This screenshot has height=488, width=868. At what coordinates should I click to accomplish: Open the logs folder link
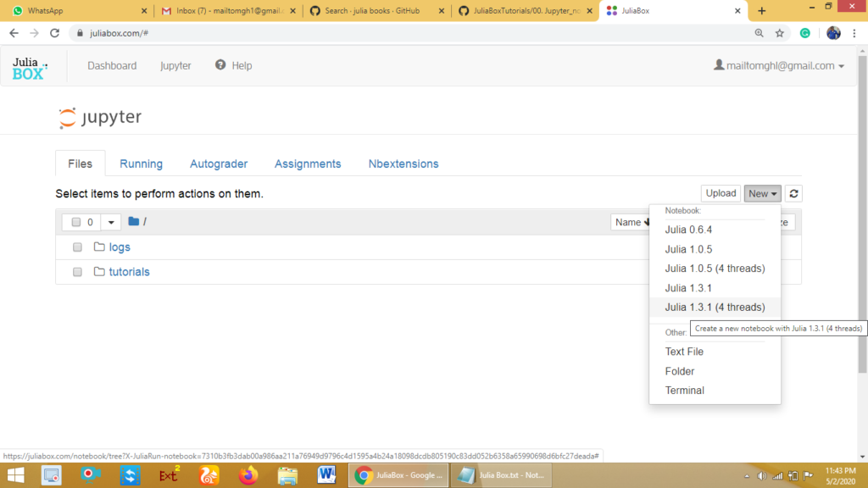[x=120, y=247]
